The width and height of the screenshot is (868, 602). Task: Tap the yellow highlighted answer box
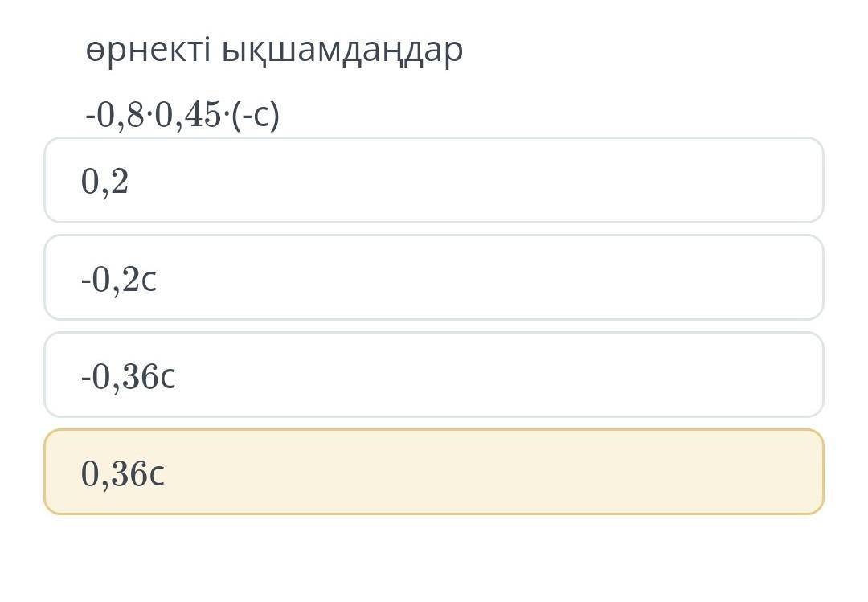click(434, 473)
